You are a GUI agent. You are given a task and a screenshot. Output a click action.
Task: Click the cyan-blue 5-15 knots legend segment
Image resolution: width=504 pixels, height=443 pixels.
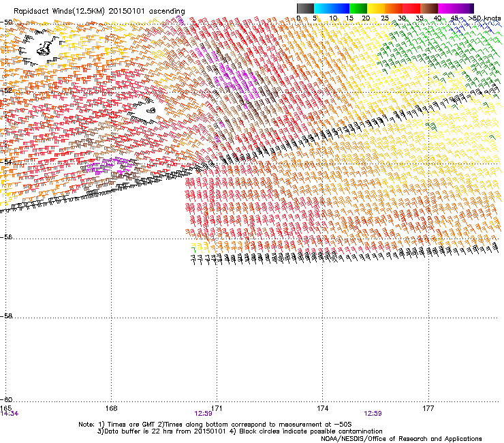tap(332, 8)
